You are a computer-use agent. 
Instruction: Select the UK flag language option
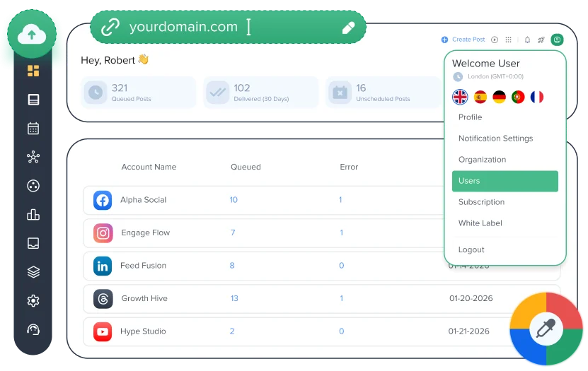tap(460, 97)
